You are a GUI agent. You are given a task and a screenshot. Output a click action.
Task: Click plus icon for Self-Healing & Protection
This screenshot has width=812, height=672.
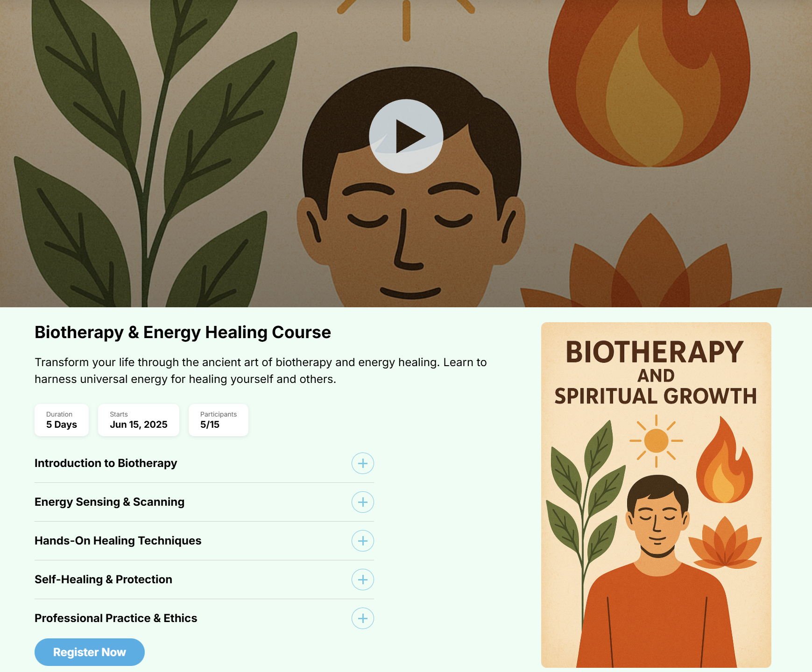coord(363,580)
